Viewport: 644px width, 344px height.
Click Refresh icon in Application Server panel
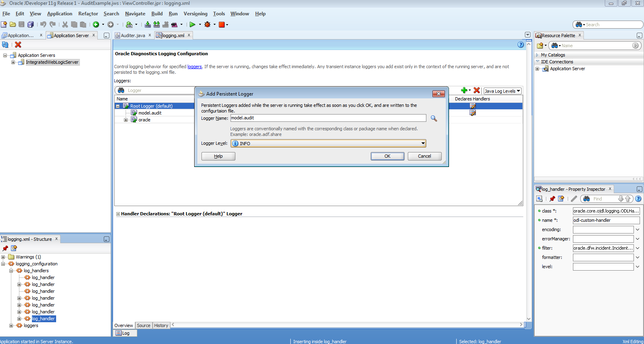point(5,45)
